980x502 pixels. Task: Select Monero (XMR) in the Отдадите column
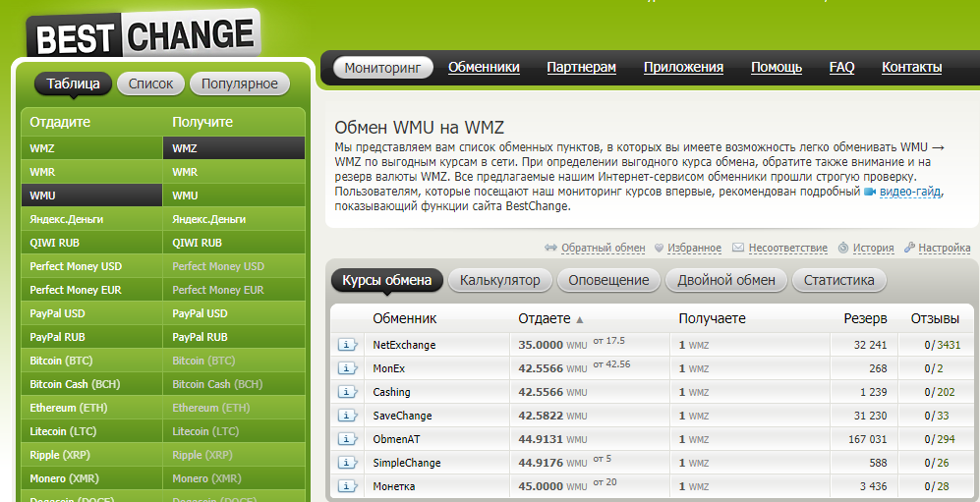coord(91,478)
